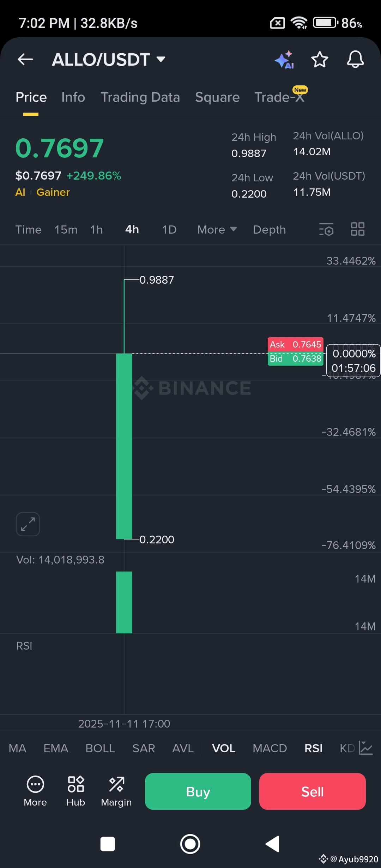Enable the MACD indicator

coord(270,748)
